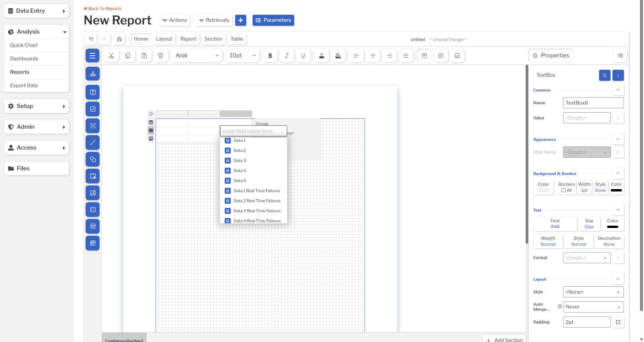This screenshot has width=644, height=342.
Task: Toggle the properties panel sidebar icon
Action: pyautogui.click(x=620, y=56)
